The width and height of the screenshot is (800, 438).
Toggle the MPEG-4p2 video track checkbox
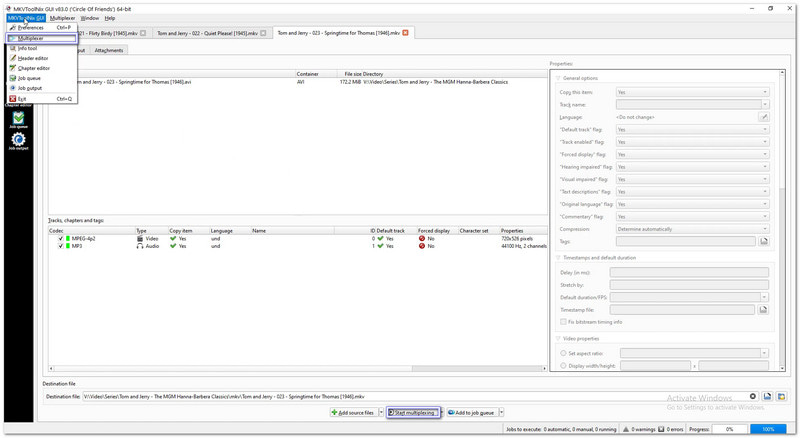click(x=60, y=239)
